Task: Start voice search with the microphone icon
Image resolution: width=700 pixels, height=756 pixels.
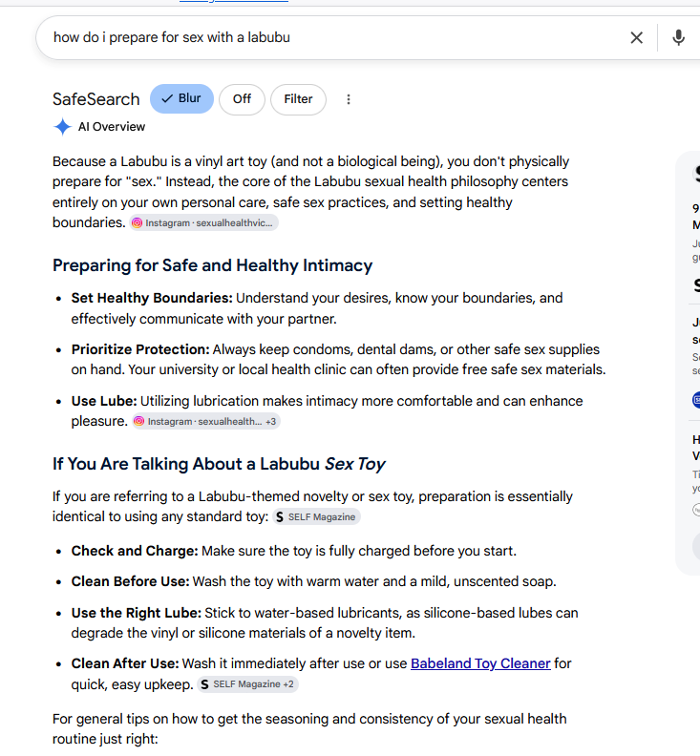Action: (x=678, y=37)
